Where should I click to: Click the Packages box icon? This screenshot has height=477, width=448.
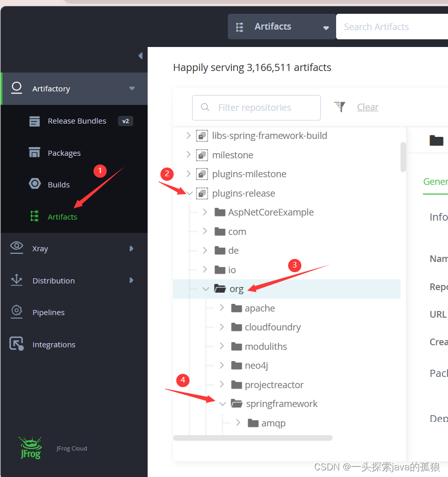[34, 152]
